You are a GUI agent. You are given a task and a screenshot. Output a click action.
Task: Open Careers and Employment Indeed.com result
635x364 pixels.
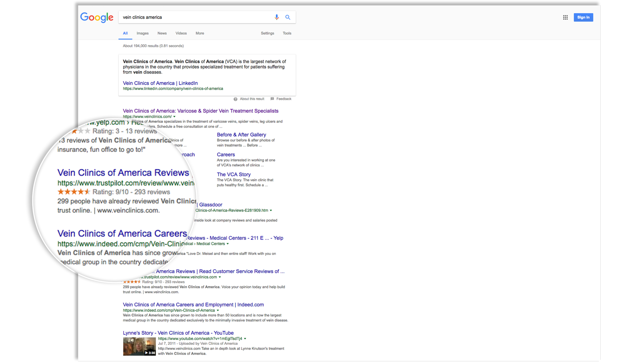click(193, 304)
